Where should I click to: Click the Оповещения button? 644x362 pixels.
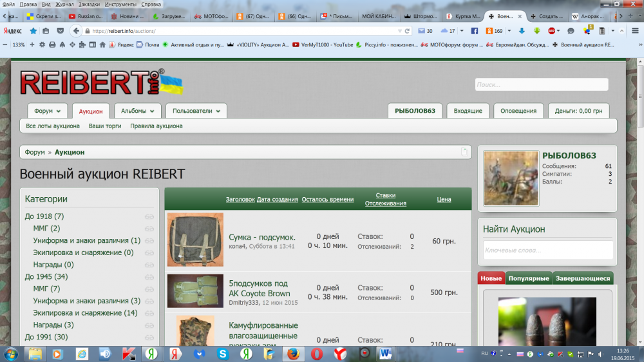coord(518,111)
